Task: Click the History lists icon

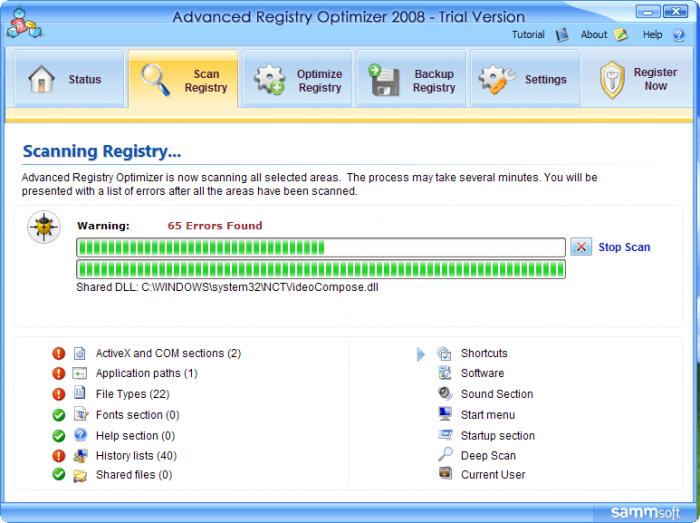Action: coord(80,456)
